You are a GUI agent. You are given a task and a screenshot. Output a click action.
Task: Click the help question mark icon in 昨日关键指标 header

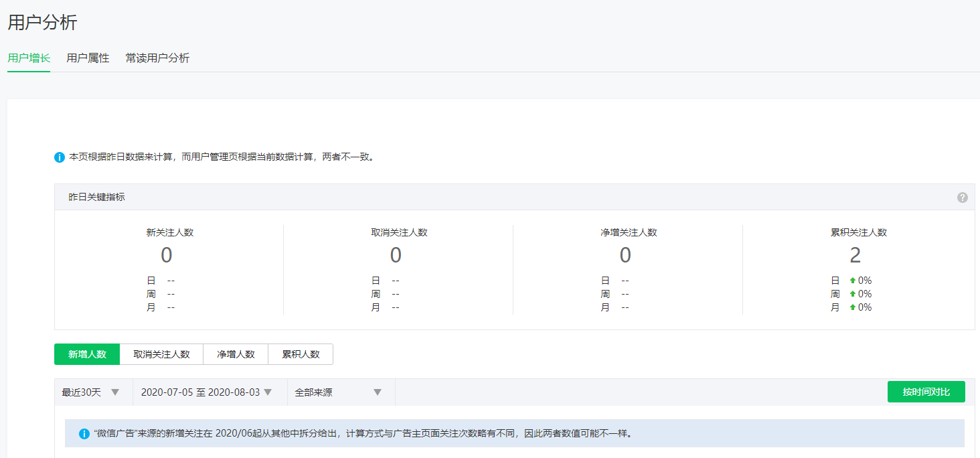point(962,198)
